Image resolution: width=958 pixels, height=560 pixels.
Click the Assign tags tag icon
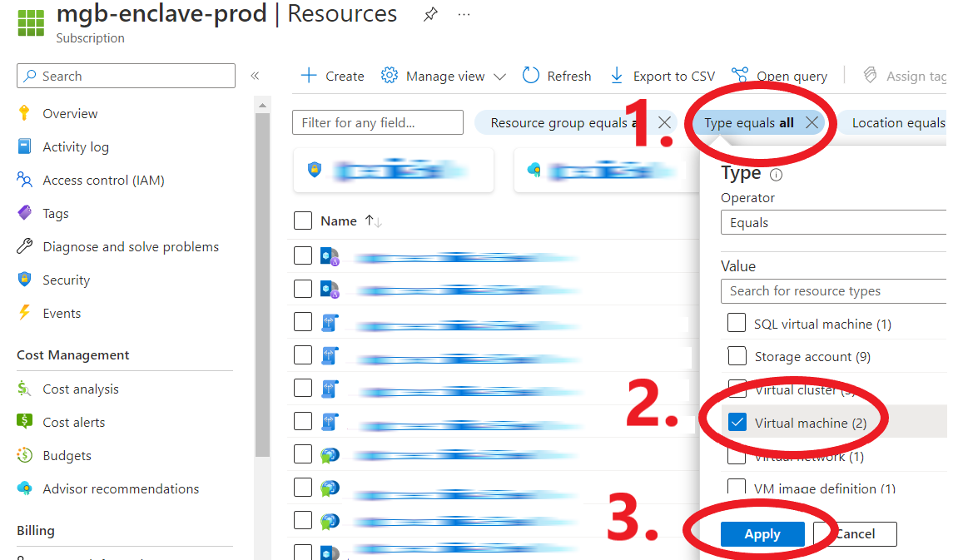pos(870,75)
